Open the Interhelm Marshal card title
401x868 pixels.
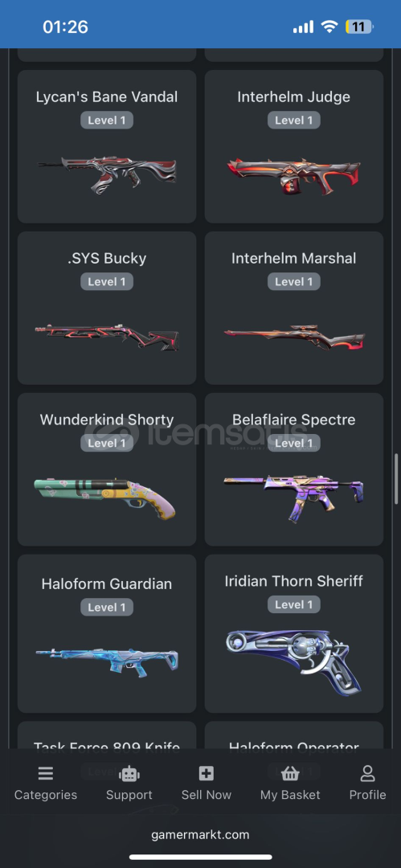pyautogui.click(x=294, y=259)
